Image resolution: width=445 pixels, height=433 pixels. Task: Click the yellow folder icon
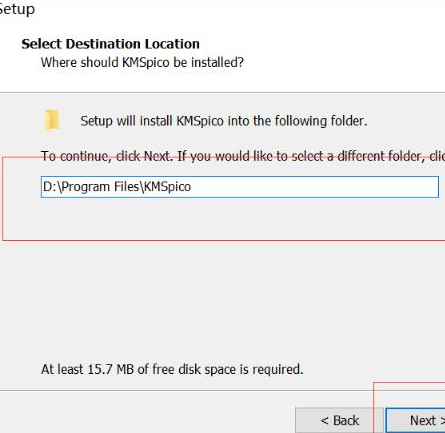pyautogui.click(x=52, y=120)
